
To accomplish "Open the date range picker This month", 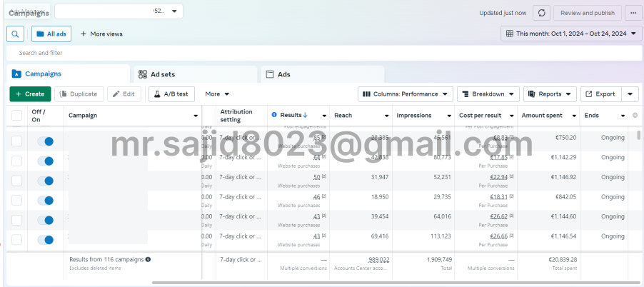I will pos(571,34).
